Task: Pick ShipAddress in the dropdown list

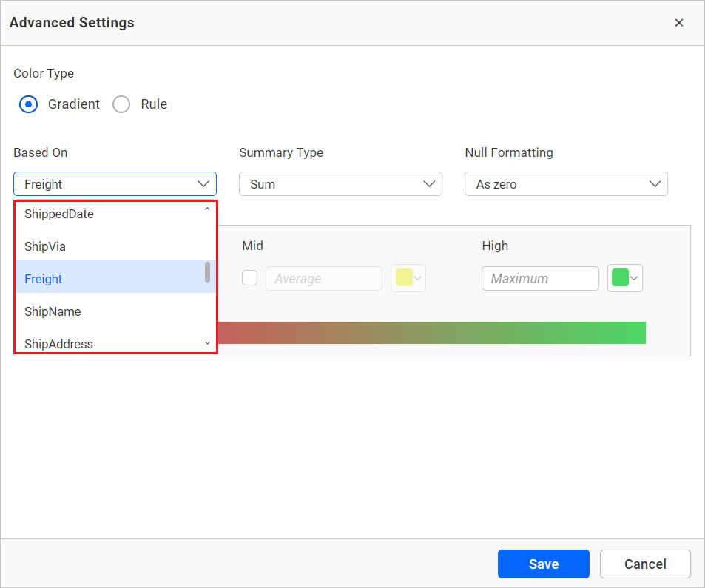Action: (x=58, y=343)
